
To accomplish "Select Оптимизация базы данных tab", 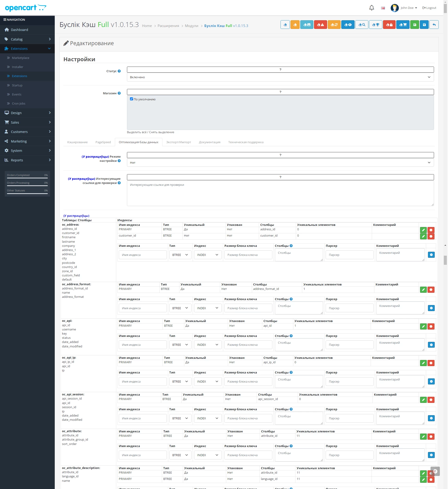I will [x=139, y=142].
